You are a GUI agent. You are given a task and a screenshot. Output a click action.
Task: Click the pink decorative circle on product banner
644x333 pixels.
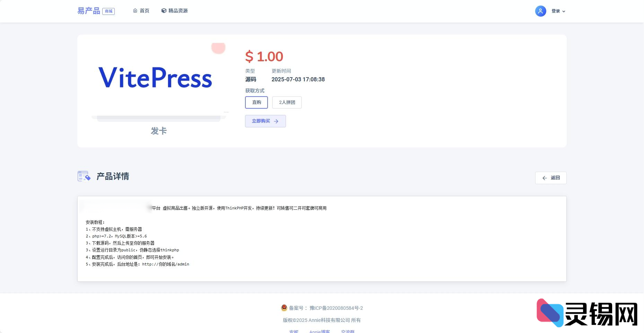click(218, 48)
